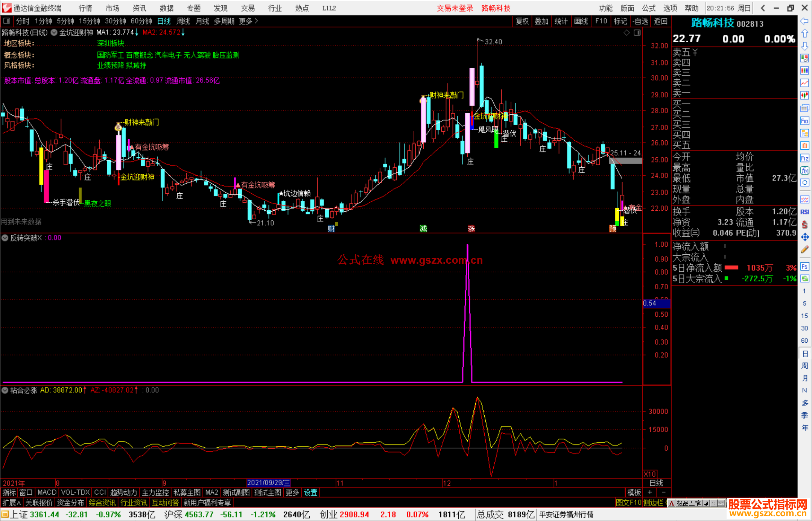Click the -自选 remove from watchlist button
812x521 pixels.
click(640, 21)
